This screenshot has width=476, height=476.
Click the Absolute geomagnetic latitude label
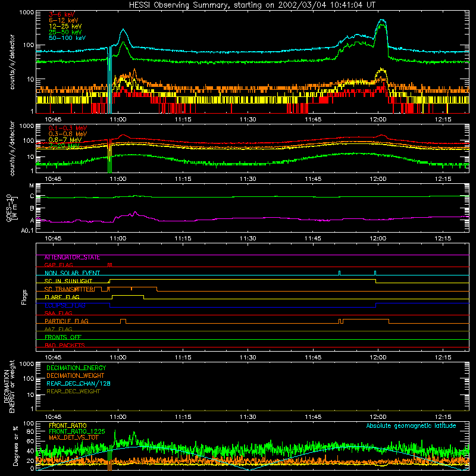tap(411, 425)
